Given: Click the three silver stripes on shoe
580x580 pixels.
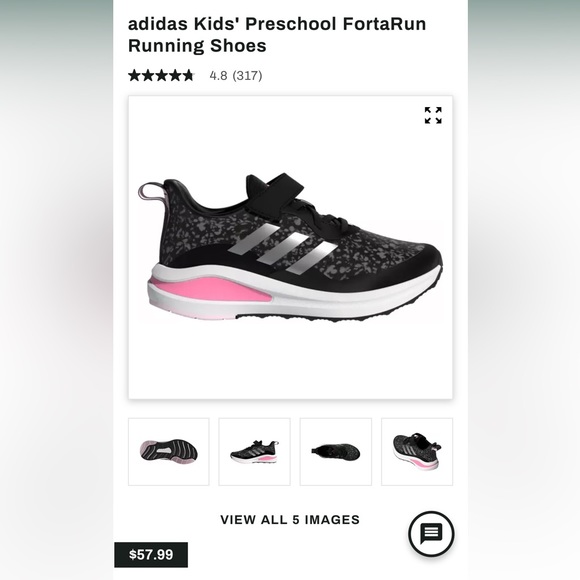Looking at the screenshot, I should tap(282, 249).
